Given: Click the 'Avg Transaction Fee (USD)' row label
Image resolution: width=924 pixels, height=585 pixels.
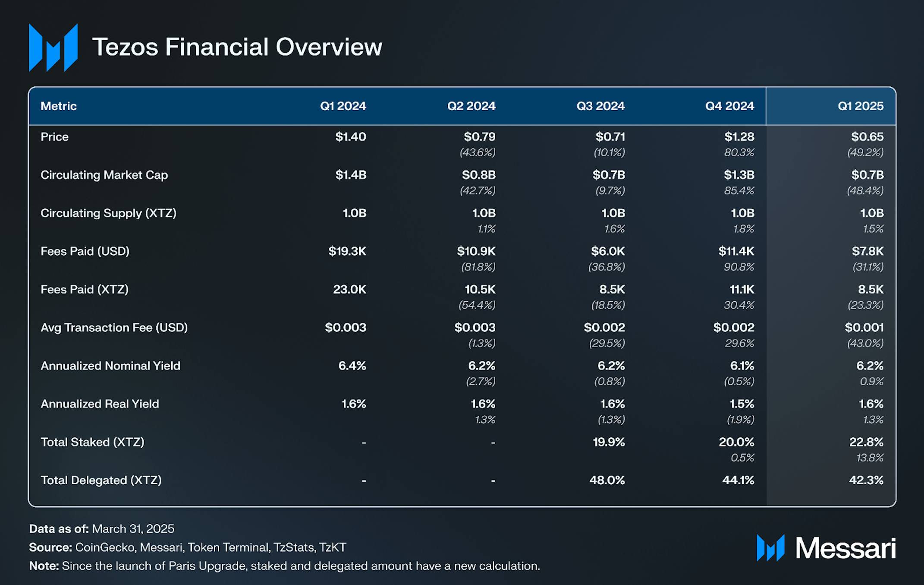Looking at the screenshot, I should [x=114, y=328].
